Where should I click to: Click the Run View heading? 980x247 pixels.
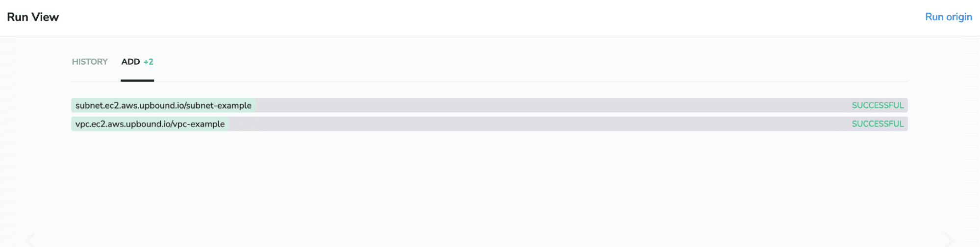tap(33, 17)
